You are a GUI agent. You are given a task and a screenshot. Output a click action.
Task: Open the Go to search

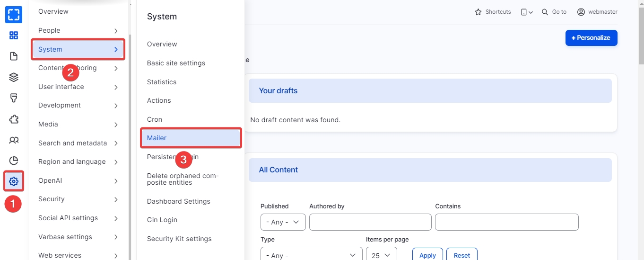pos(554,12)
